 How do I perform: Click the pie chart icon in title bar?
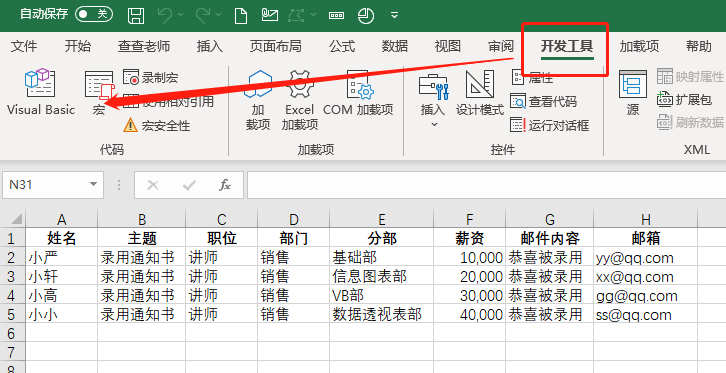366,15
